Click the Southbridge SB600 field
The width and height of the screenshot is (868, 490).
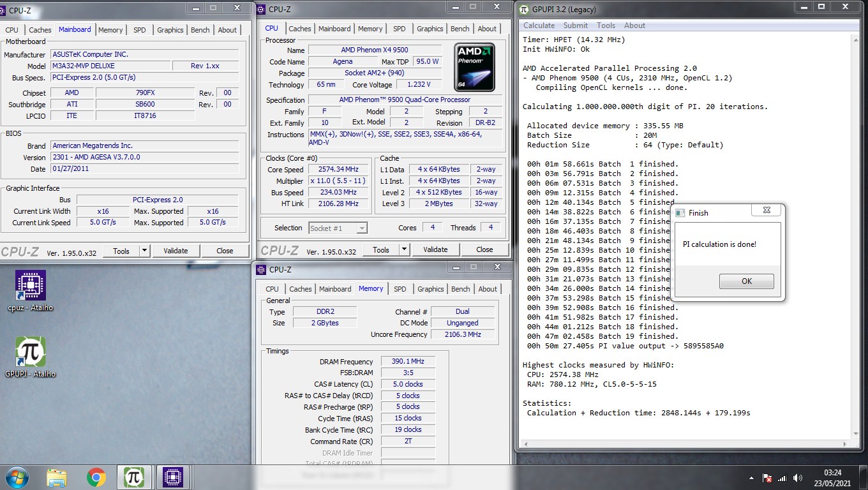pyautogui.click(x=145, y=104)
